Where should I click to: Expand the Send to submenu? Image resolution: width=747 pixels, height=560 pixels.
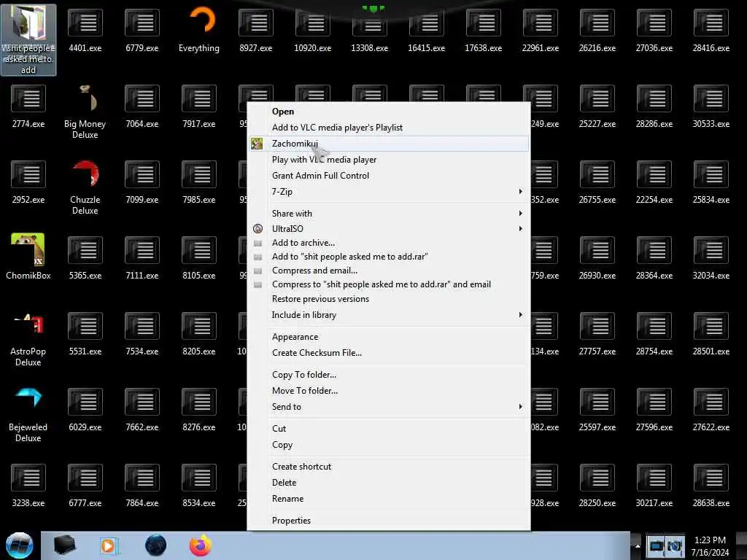tap(389, 407)
